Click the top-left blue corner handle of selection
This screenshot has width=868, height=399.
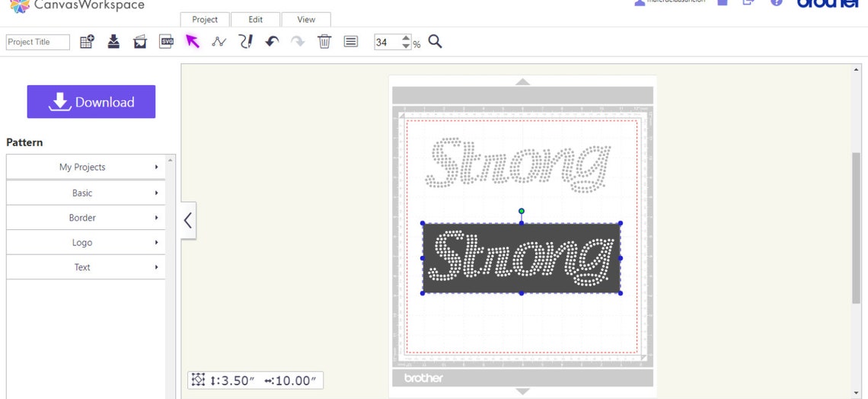tap(423, 224)
